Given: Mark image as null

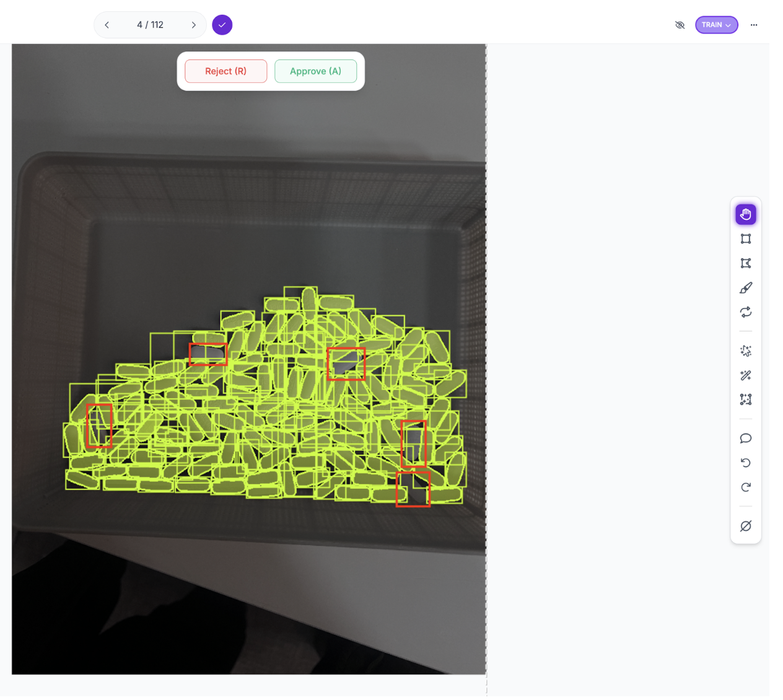Looking at the screenshot, I should point(745,526).
